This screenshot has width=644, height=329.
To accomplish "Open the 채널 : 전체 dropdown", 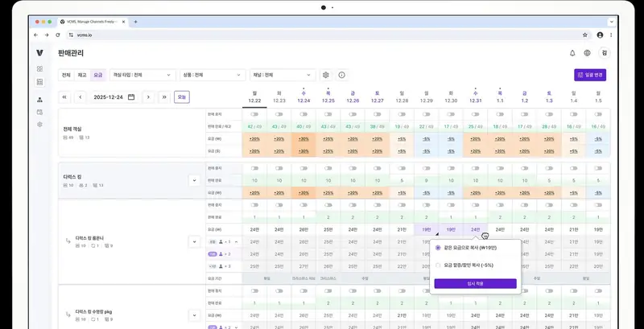I will 283,75.
